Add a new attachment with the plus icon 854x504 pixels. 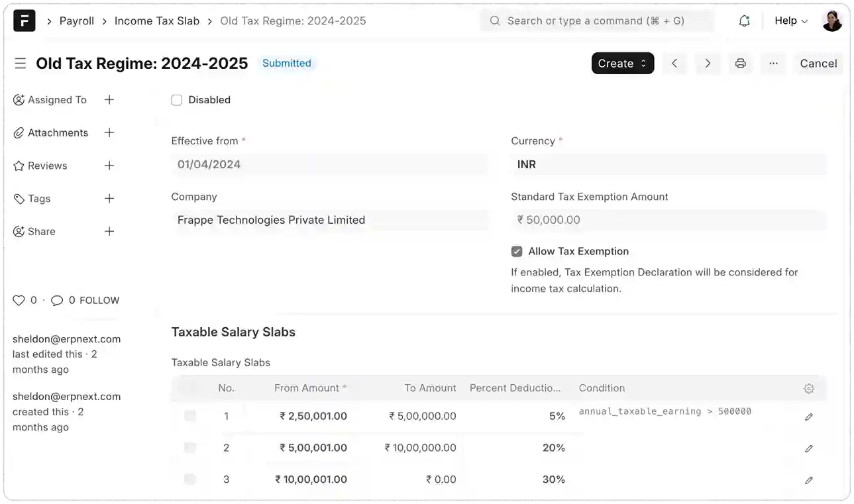pos(109,132)
